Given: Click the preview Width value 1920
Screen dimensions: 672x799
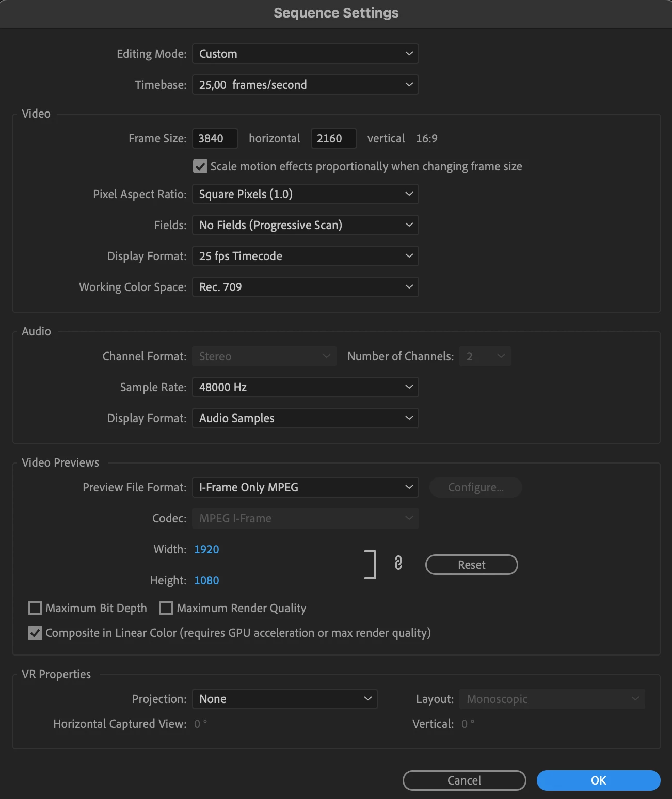Looking at the screenshot, I should click(206, 549).
